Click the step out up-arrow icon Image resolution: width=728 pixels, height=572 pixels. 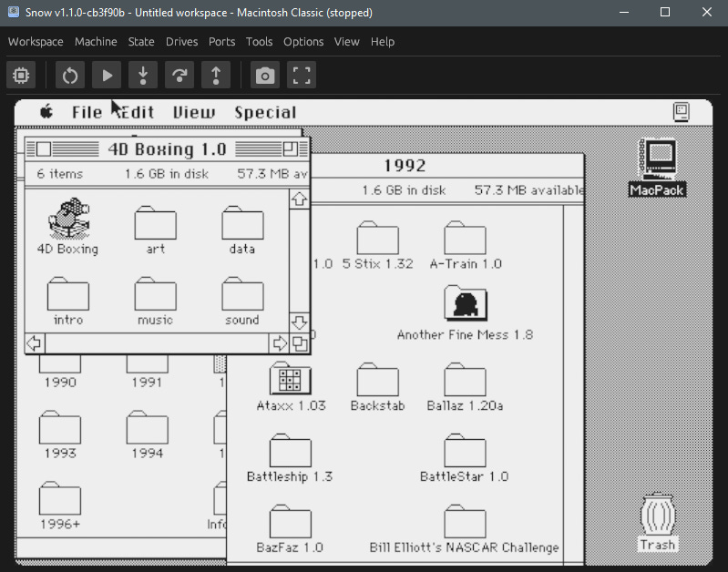point(216,76)
